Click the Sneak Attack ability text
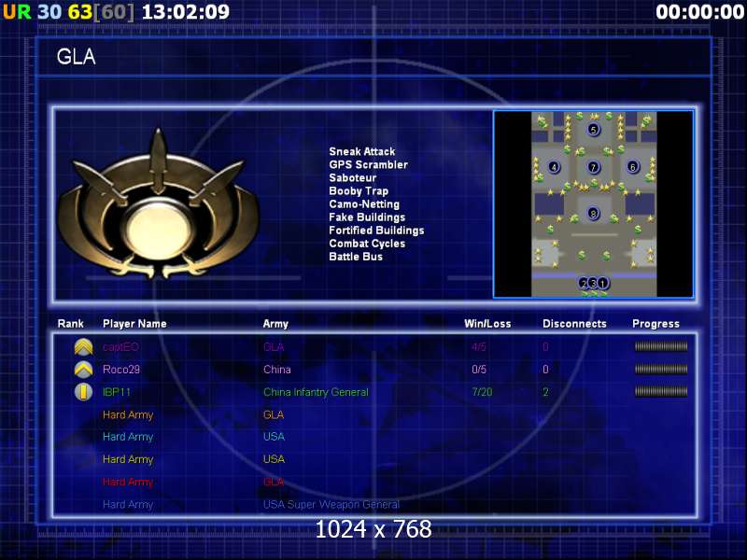 click(362, 151)
